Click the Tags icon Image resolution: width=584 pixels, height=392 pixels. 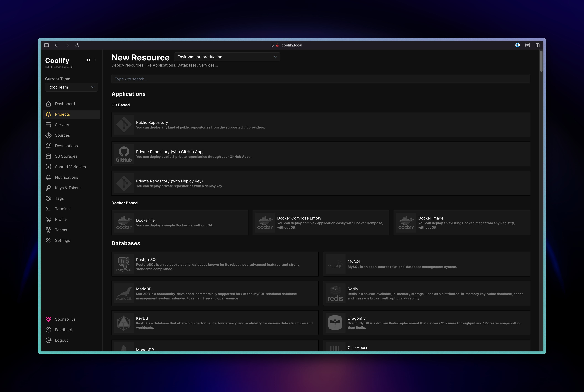[x=49, y=198]
